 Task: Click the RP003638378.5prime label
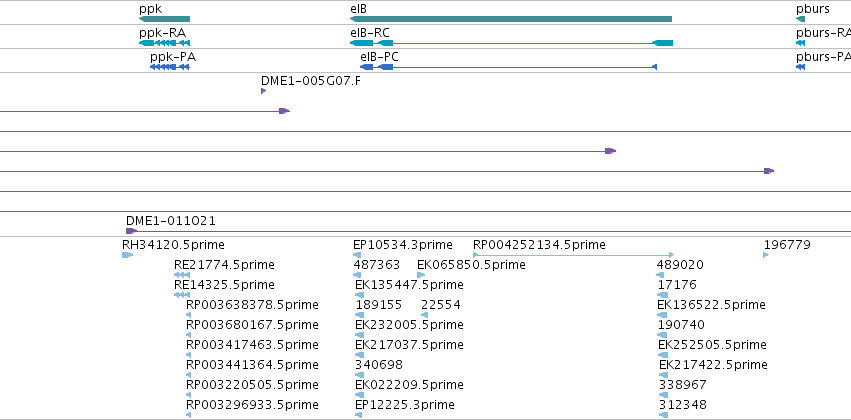coord(252,304)
